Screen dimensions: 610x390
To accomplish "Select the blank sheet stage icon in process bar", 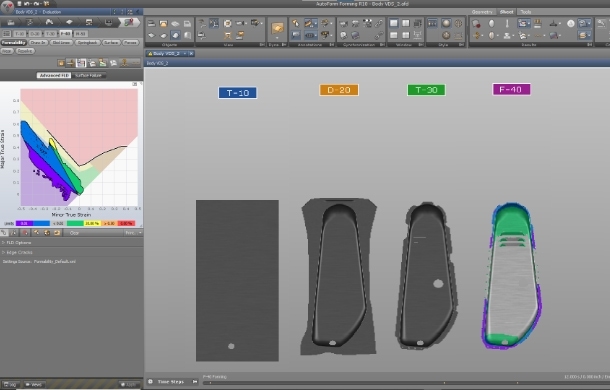I will point(69,22).
